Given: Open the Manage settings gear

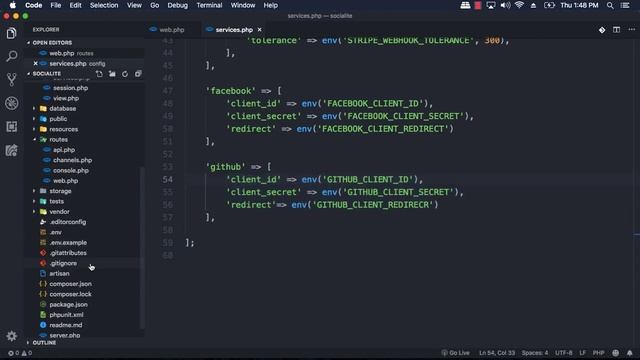Looking at the screenshot, I should pyautogui.click(x=11, y=336).
